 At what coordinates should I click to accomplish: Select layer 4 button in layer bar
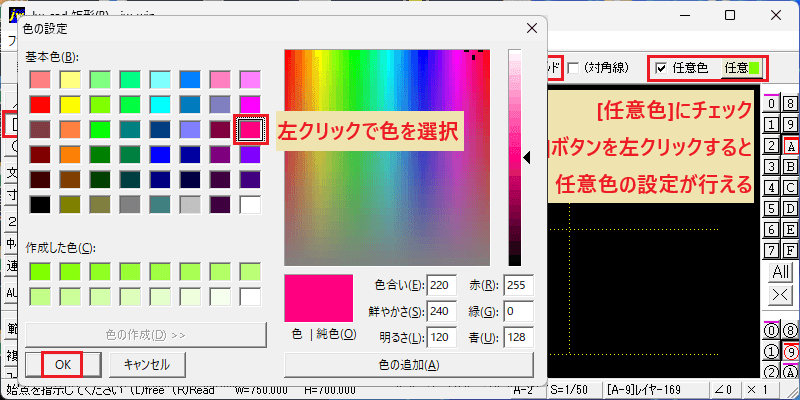click(771, 187)
